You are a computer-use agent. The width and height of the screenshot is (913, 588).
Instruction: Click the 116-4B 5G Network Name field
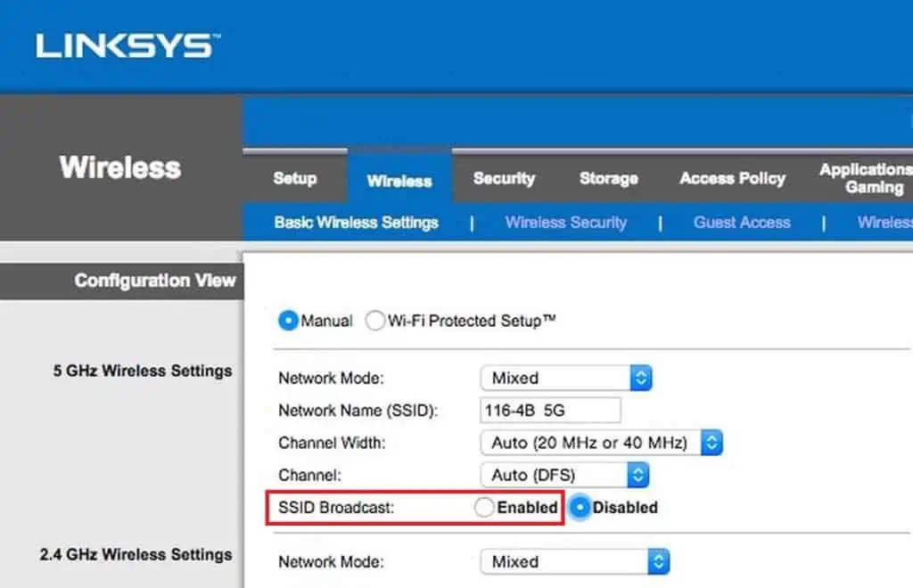550,411
